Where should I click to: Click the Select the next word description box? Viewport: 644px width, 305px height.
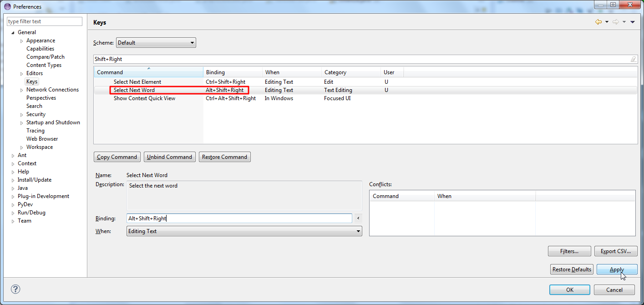(x=244, y=196)
